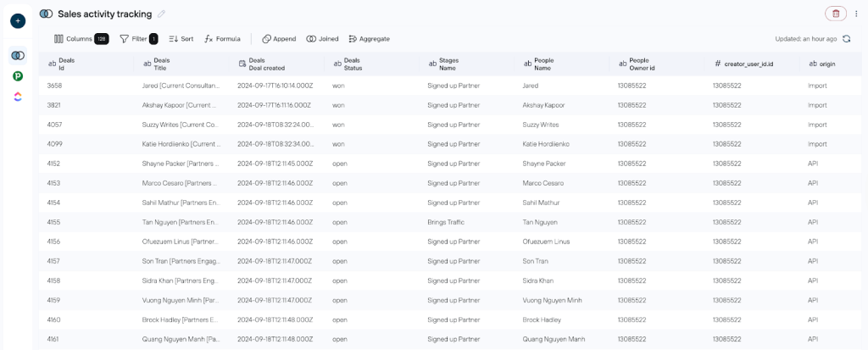
Task: Click the plus button in the sidebar
Action: 18,20
